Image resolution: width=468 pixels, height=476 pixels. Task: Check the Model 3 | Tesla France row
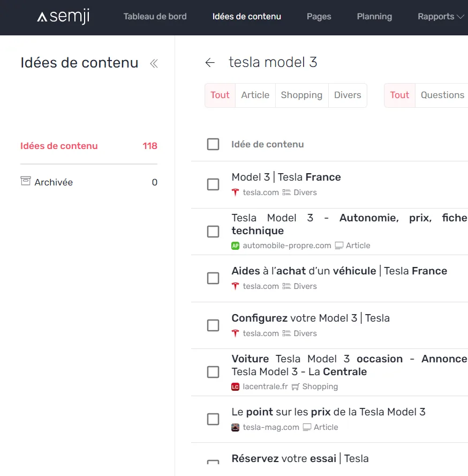pos(213,184)
